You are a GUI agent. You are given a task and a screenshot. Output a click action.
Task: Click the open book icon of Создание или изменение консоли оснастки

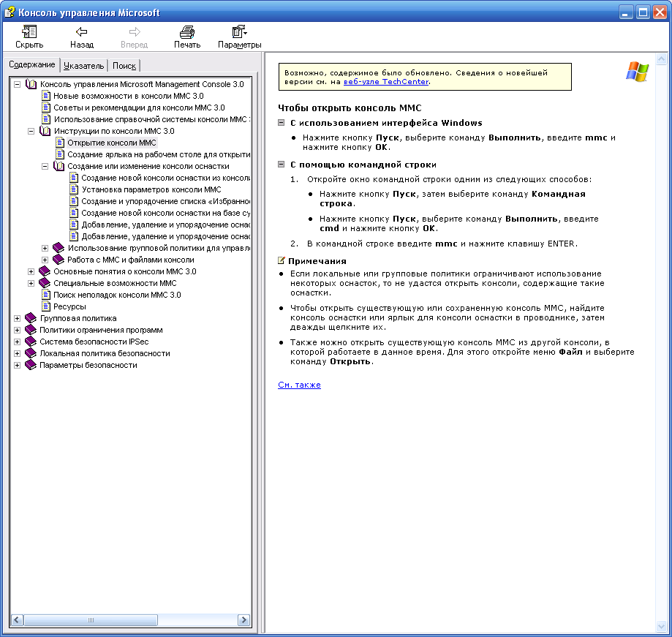pos(58,166)
